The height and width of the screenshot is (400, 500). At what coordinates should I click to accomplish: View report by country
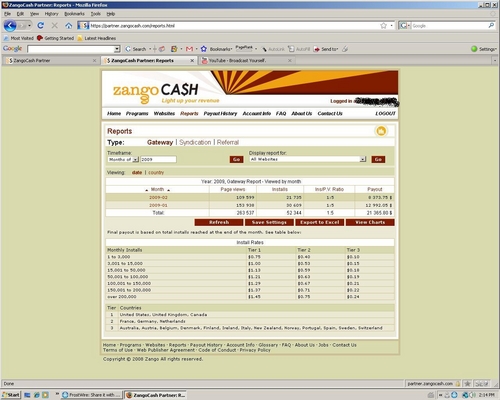coord(156,173)
